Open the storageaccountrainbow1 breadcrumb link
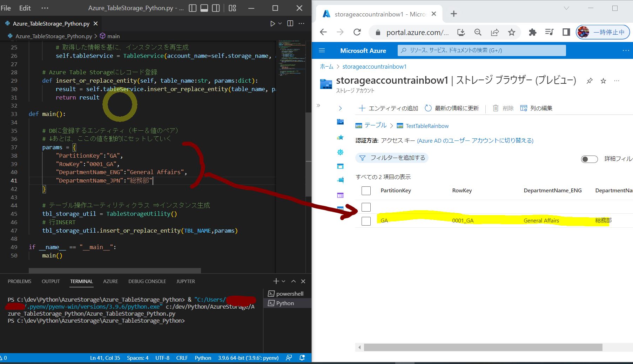Image resolution: width=633 pixels, height=364 pixels. 374,67
